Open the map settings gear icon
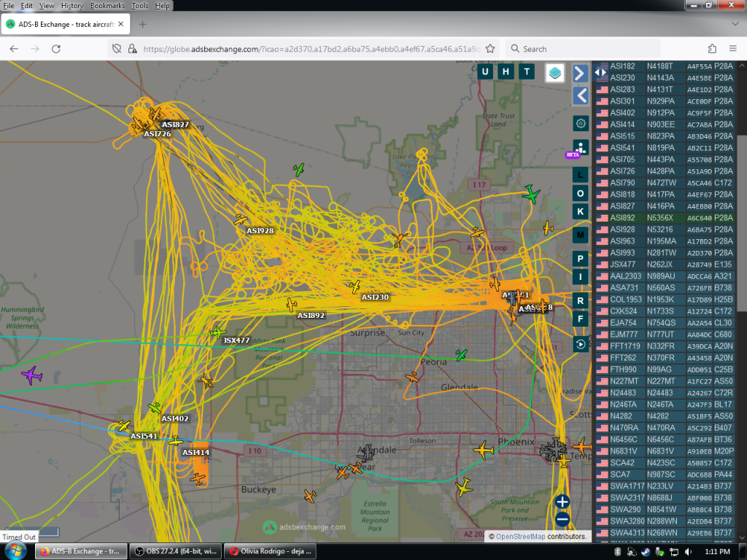This screenshot has width=747, height=560. coord(580,124)
